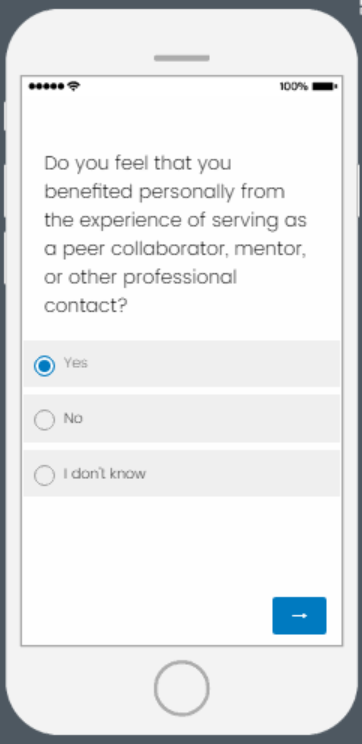Viewport: 362px width, 744px height.
Task: Choose the I don't know radio option
Action: tap(45, 475)
